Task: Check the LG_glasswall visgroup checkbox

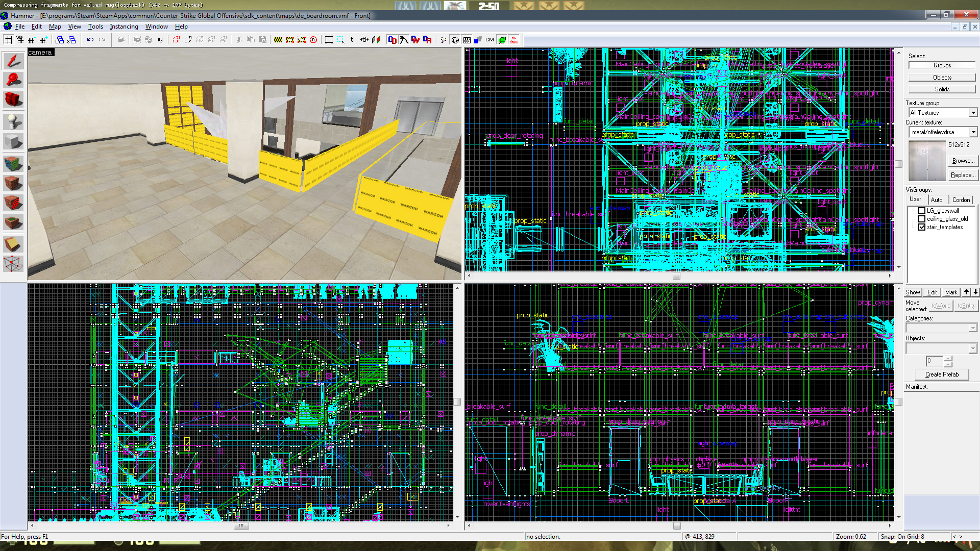Action: pyautogui.click(x=922, y=211)
